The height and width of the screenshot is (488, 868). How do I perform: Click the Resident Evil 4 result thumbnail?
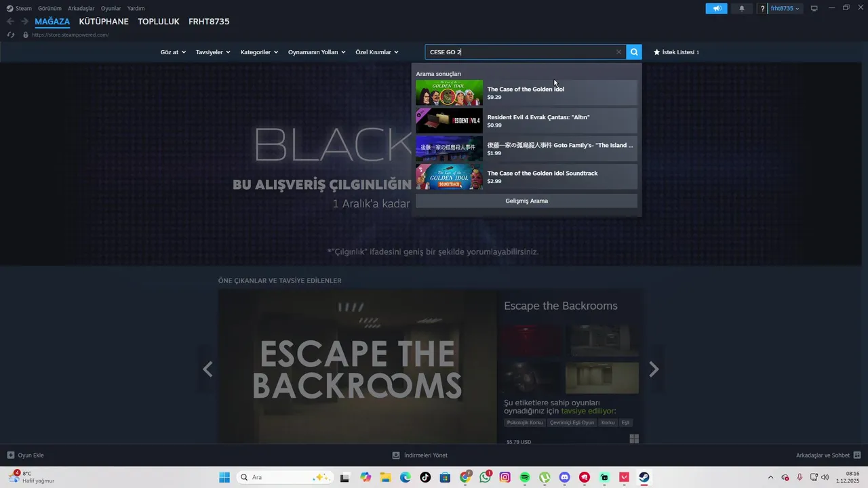point(449,121)
